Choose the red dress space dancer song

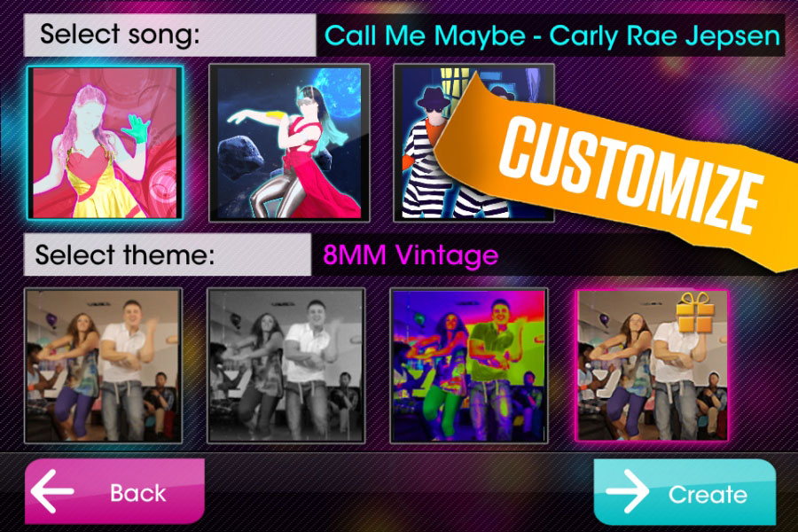(289, 143)
